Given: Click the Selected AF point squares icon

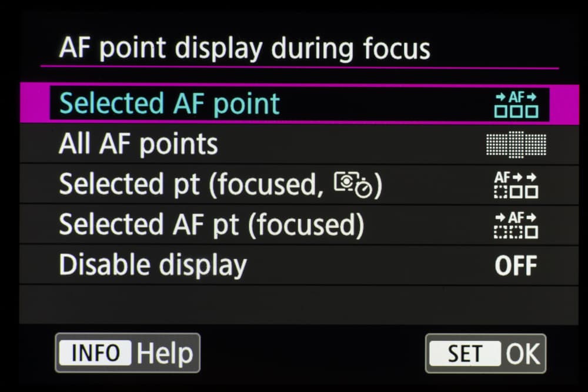Looking at the screenshot, I should tap(516, 104).
